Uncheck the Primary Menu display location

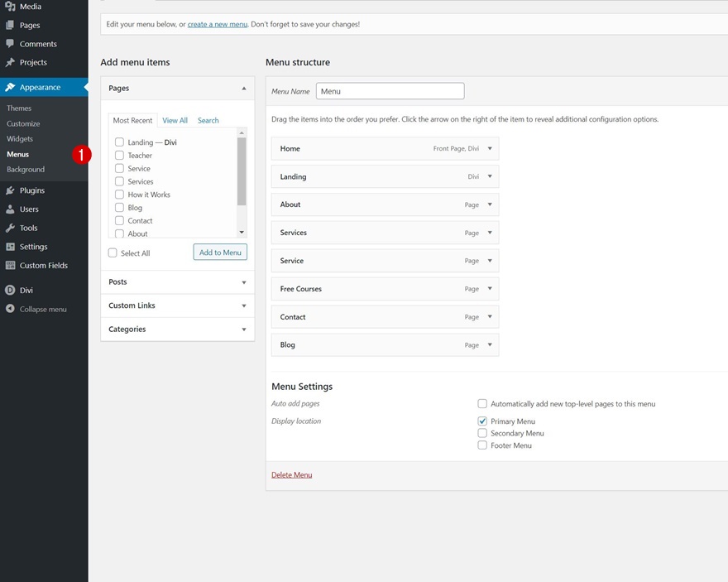pos(482,421)
